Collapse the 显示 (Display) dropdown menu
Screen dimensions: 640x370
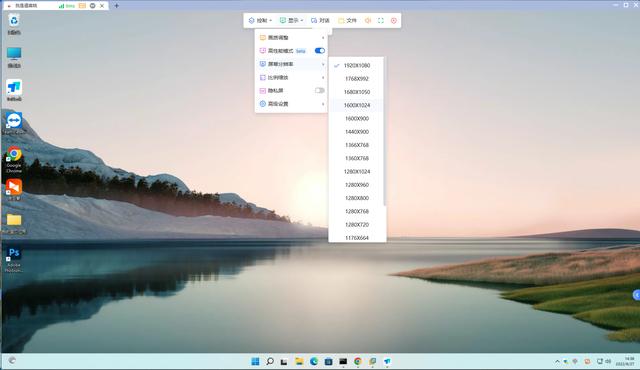pos(291,20)
